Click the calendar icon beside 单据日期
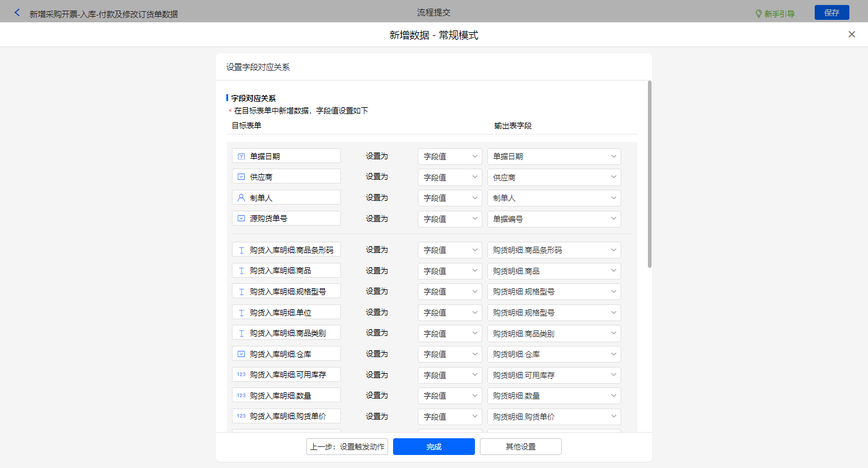This screenshot has width=868, height=468. pos(241,156)
